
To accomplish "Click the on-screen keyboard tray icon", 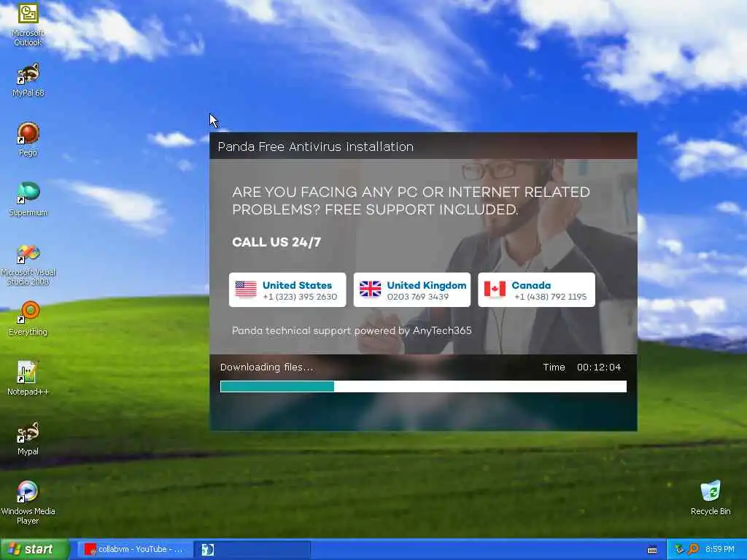I will [653, 550].
